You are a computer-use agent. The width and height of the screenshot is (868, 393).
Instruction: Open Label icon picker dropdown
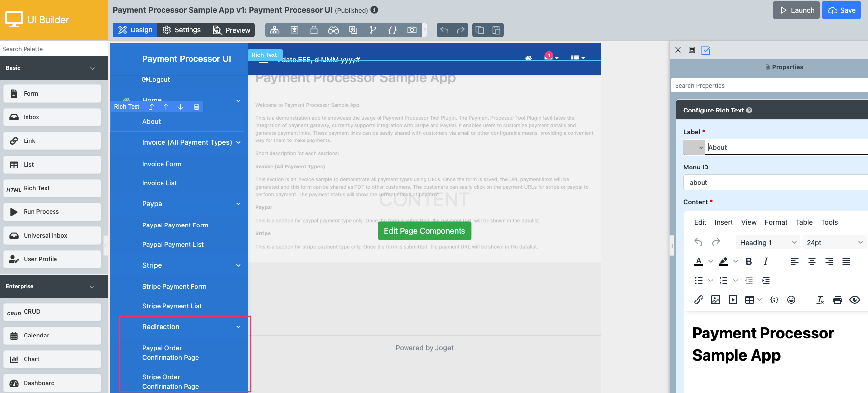tap(694, 147)
